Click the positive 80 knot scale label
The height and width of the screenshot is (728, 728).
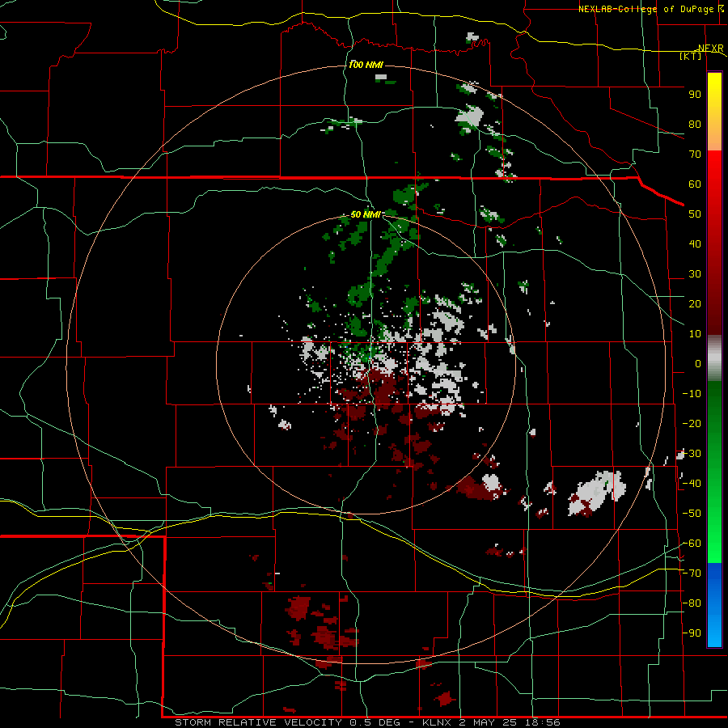click(x=695, y=124)
